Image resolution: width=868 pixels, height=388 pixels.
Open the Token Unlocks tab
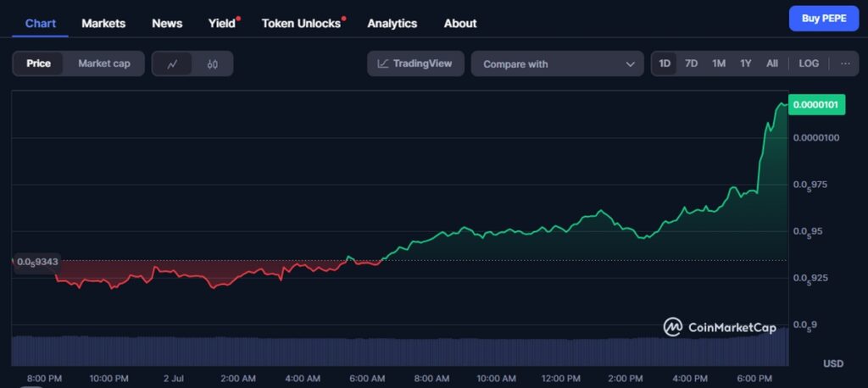pyautogui.click(x=301, y=23)
